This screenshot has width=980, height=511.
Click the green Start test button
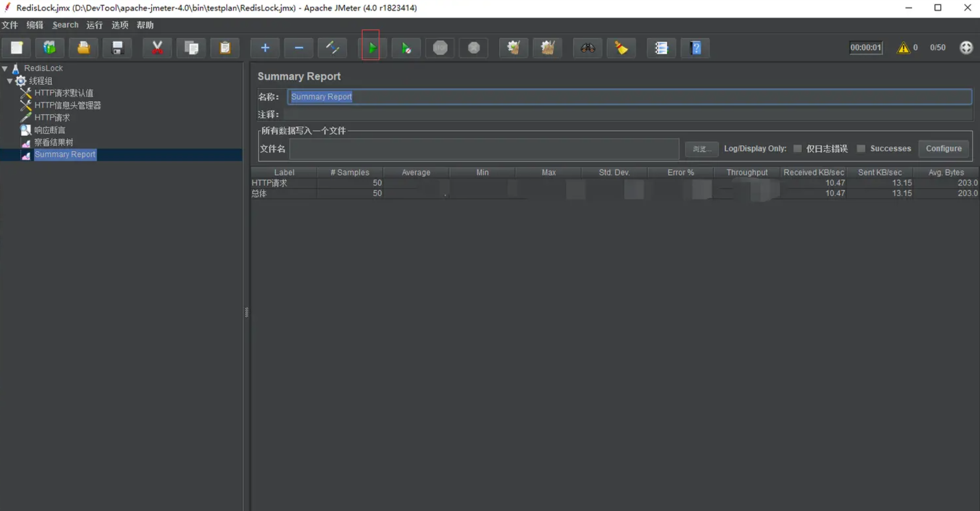372,48
